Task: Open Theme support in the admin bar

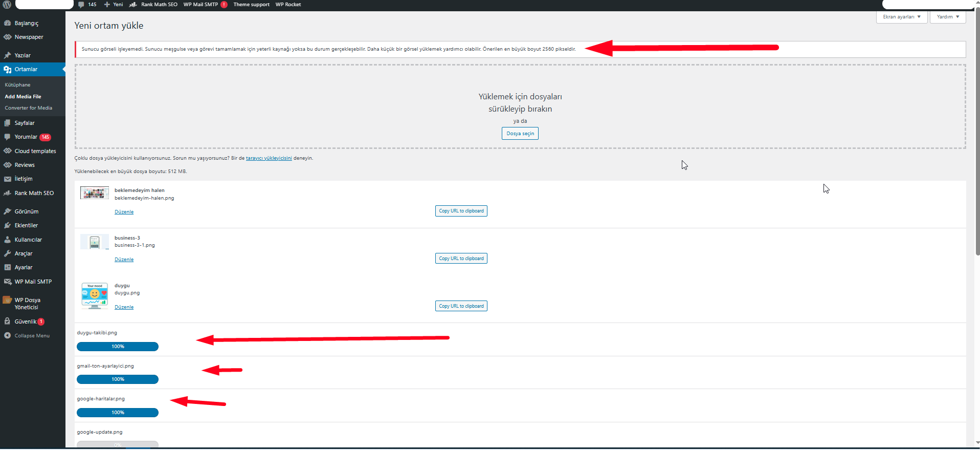Action: [251, 5]
